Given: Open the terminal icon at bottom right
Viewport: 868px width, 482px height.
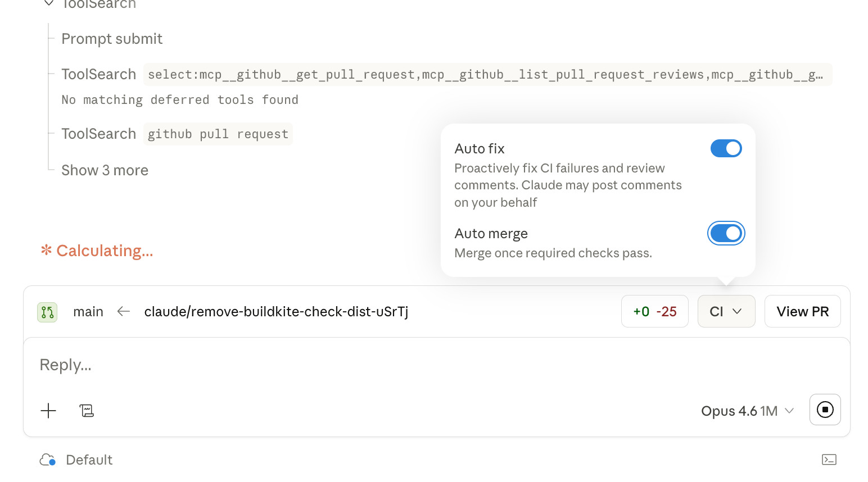Looking at the screenshot, I should click(x=829, y=460).
